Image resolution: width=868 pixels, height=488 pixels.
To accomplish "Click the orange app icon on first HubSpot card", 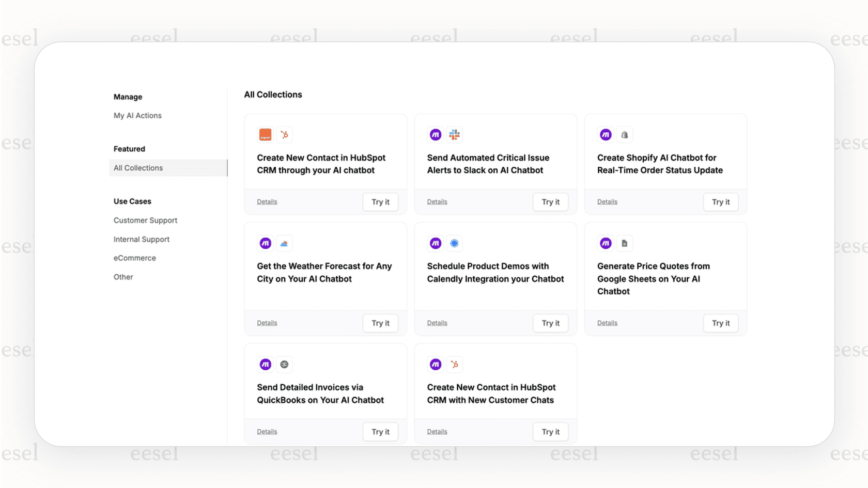I will 265,134.
